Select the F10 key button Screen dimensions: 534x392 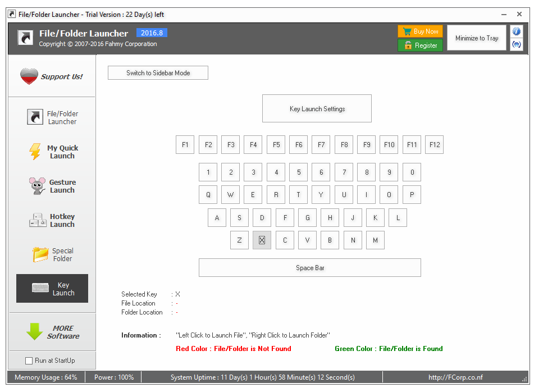tap(389, 145)
